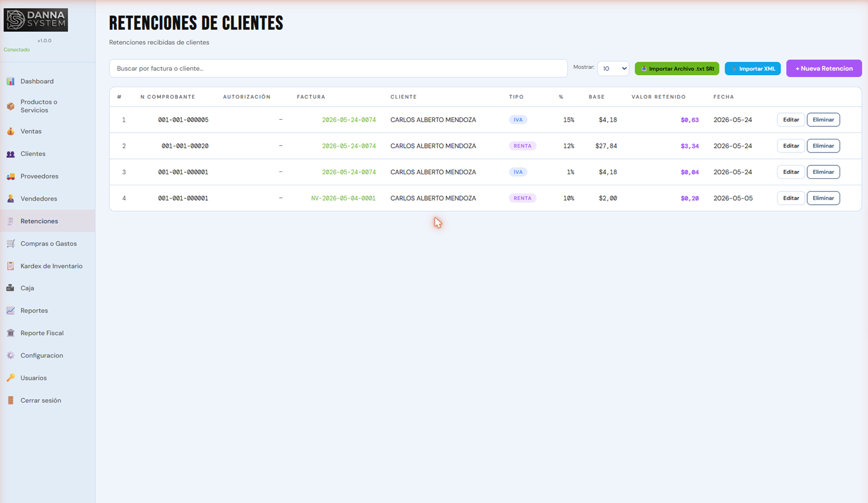
Task: Edit retention 001-001-000005 in row 1
Action: click(x=790, y=120)
